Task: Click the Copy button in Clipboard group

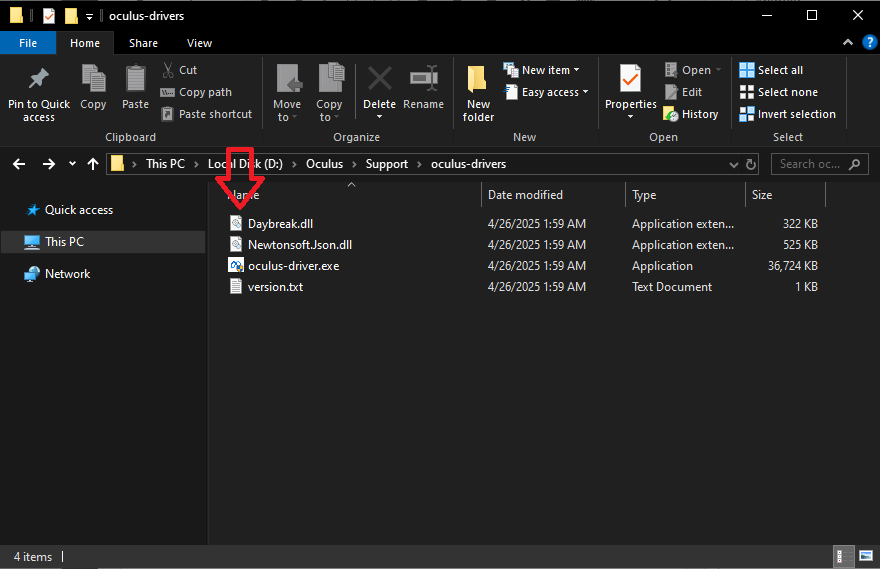Action: [x=93, y=87]
